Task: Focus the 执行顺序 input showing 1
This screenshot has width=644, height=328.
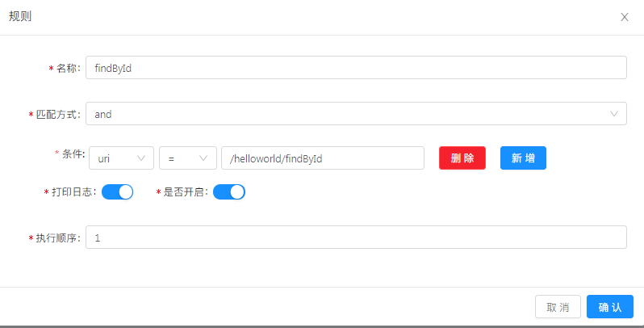Action: point(356,238)
